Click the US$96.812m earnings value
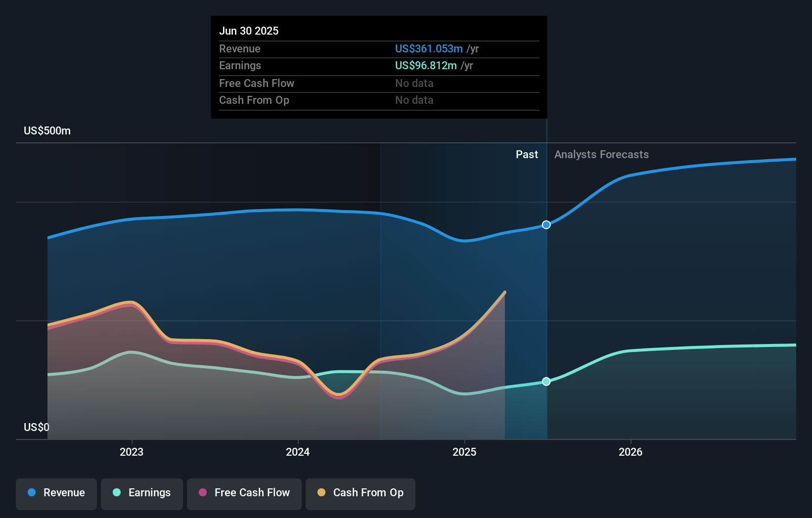 pyautogui.click(x=426, y=66)
